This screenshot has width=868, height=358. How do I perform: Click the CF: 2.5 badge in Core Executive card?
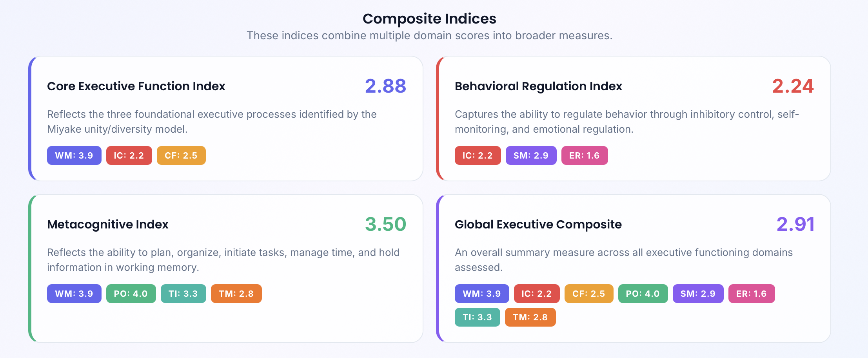[181, 155]
